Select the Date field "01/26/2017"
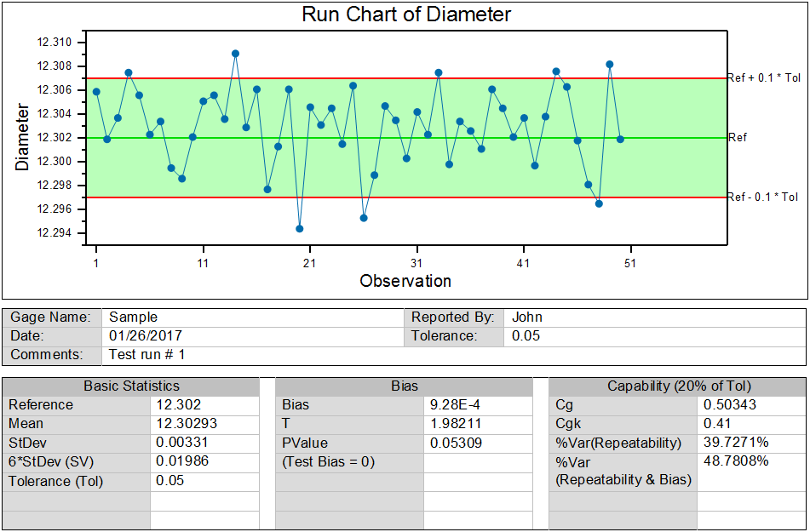 [146, 336]
